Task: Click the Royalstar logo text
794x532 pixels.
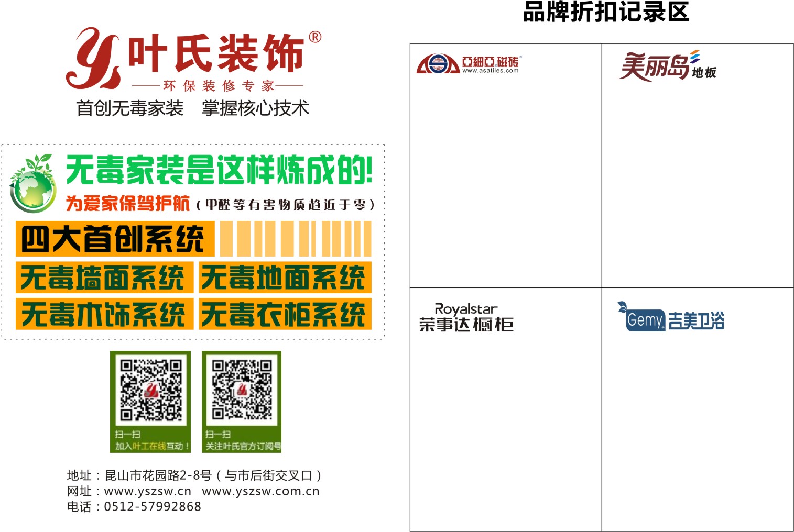Action: click(x=466, y=309)
